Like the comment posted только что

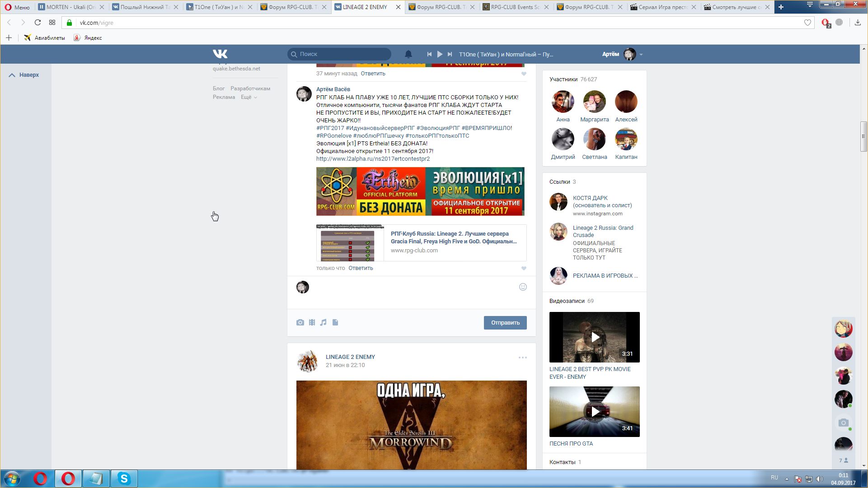click(524, 268)
